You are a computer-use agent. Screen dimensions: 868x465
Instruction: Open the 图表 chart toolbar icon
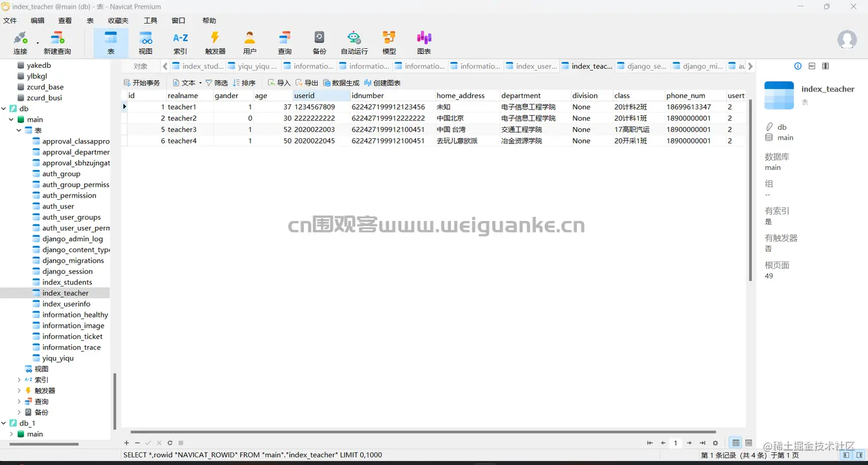tap(424, 43)
